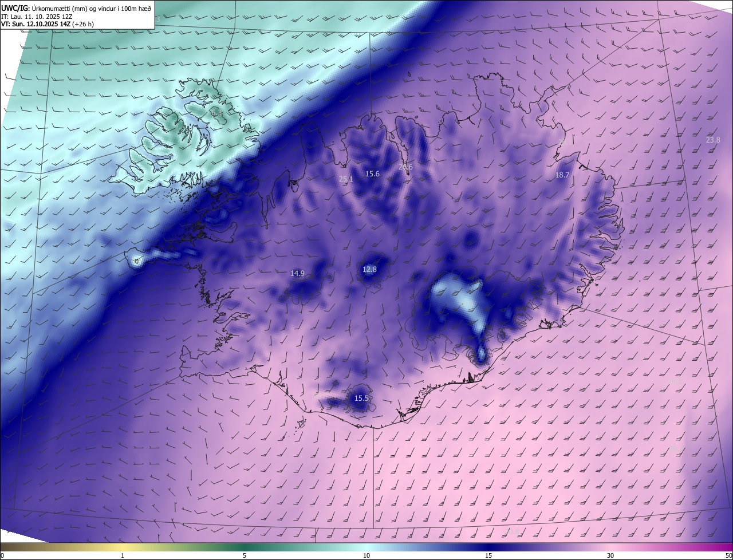The height and width of the screenshot is (560, 733).
Task: Click the 5 tick on the color scale
Action: pos(245,555)
